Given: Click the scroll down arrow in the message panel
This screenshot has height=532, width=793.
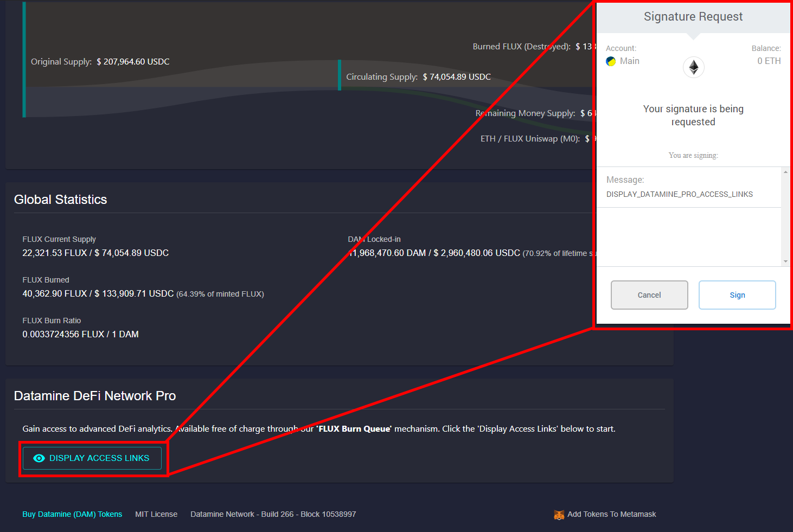Looking at the screenshot, I should (x=785, y=261).
